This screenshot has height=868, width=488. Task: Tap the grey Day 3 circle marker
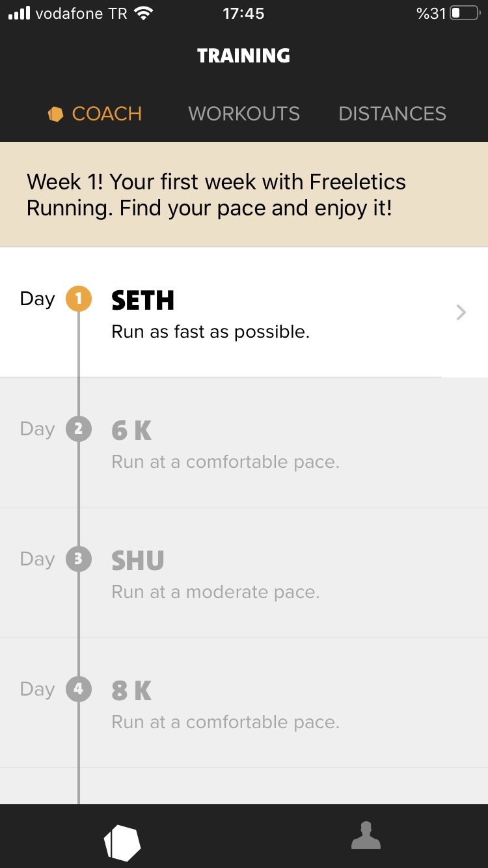click(x=79, y=560)
